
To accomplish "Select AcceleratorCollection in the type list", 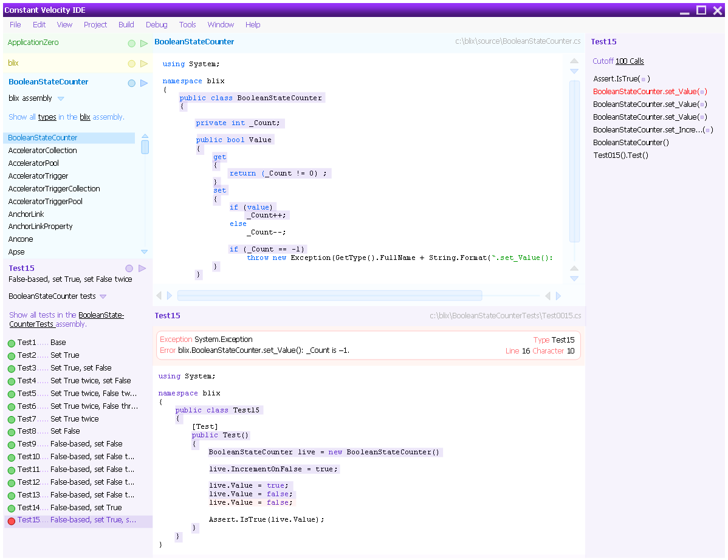I will coord(43,151).
